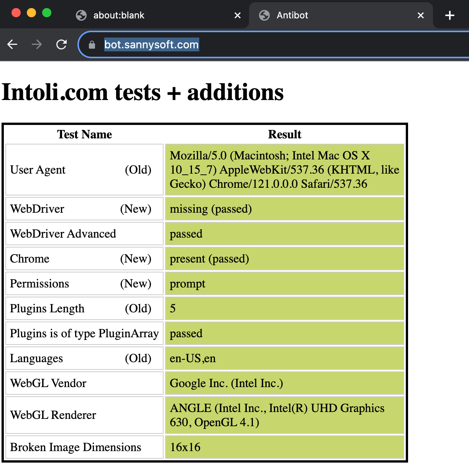The width and height of the screenshot is (469, 476).
Task: Click the 'Permissions (New)' test name cell
Action: pos(85,284)
